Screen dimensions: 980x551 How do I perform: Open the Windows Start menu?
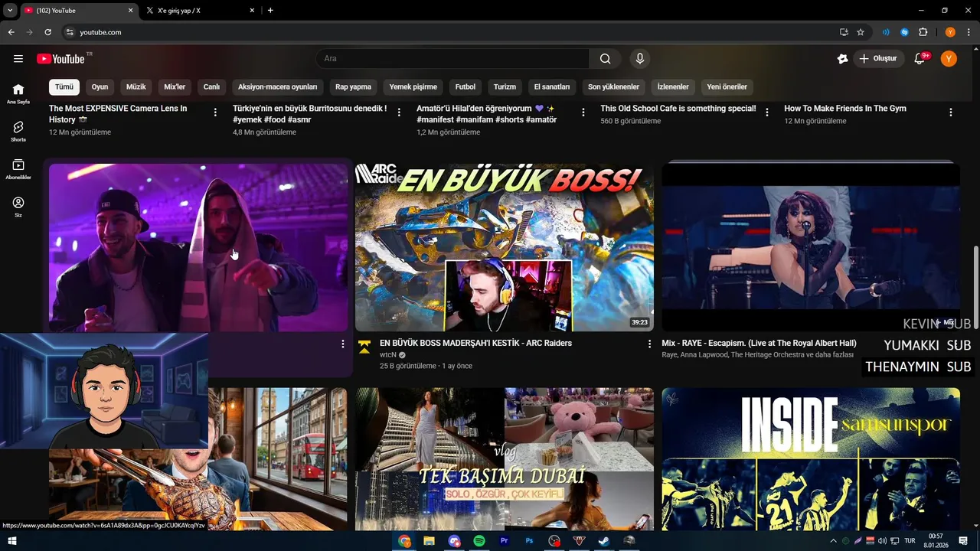coord(11,541)
